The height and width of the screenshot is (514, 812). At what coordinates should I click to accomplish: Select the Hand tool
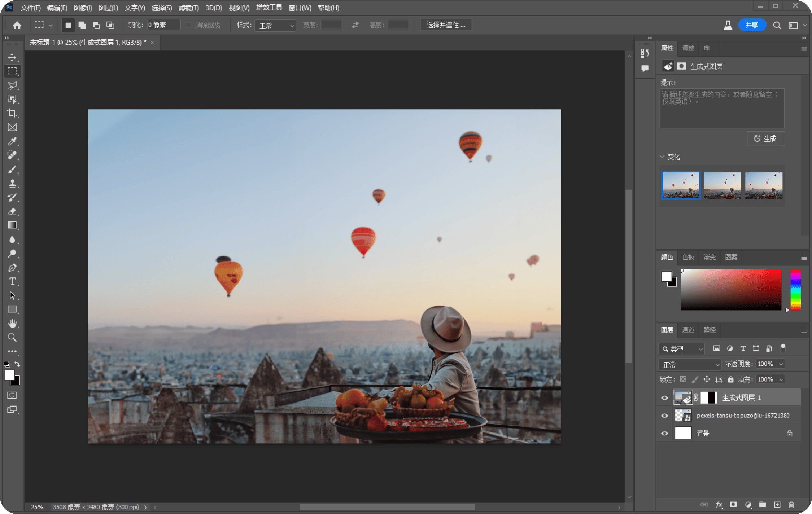[12, 324]
